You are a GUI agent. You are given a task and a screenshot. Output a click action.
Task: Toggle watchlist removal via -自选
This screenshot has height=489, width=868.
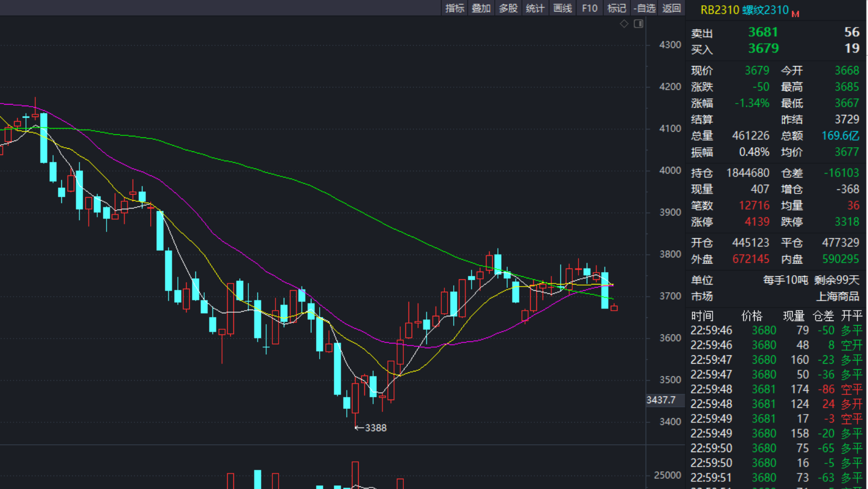643,8
